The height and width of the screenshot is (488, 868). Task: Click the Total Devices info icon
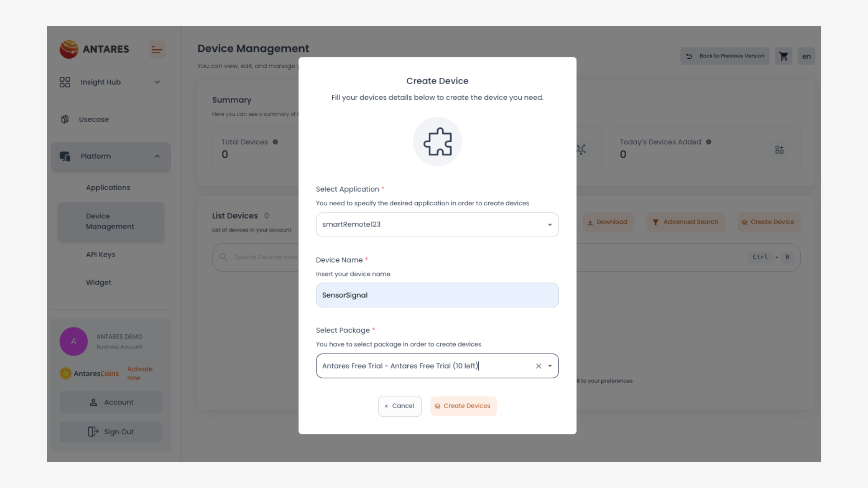(x=275, y=142)
